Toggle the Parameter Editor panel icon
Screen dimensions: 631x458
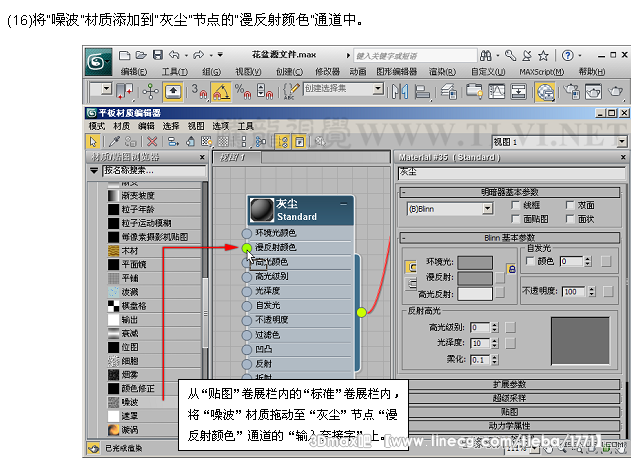[300, 141]
